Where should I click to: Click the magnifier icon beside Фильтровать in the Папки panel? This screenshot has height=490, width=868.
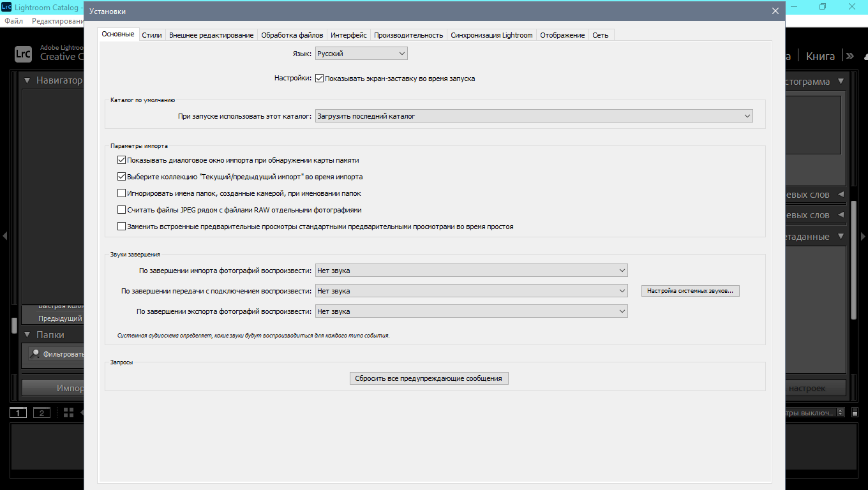[35, 353]
